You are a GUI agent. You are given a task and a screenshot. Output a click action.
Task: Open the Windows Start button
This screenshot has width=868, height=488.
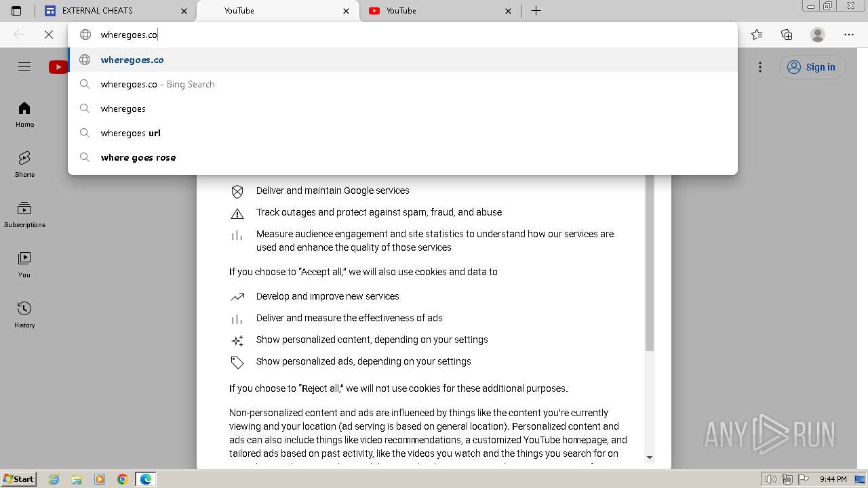(x=18, y=479)
